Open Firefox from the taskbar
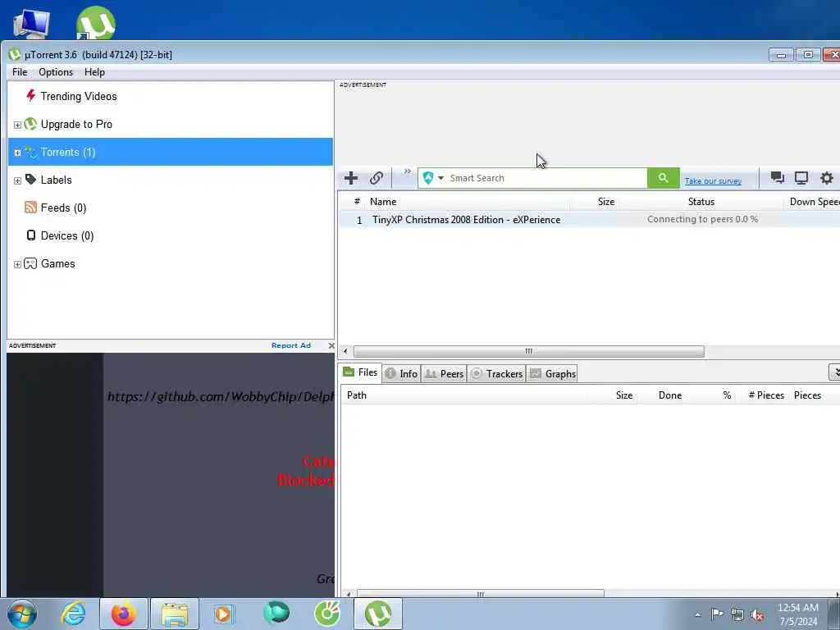 coord(124,614)
